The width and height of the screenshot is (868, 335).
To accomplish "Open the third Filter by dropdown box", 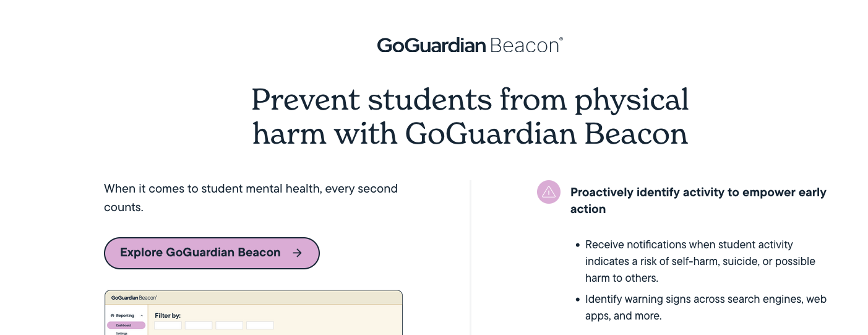I will tap(229, 325).
